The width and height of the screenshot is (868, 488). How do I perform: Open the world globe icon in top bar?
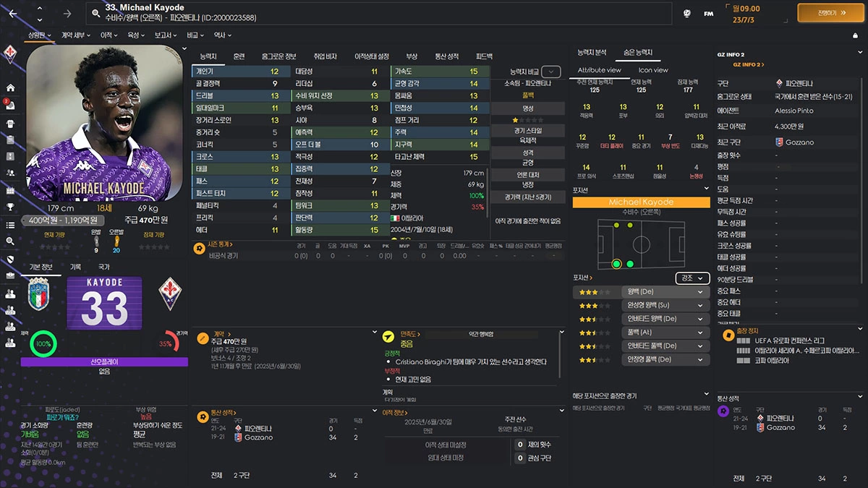(687, 13)
